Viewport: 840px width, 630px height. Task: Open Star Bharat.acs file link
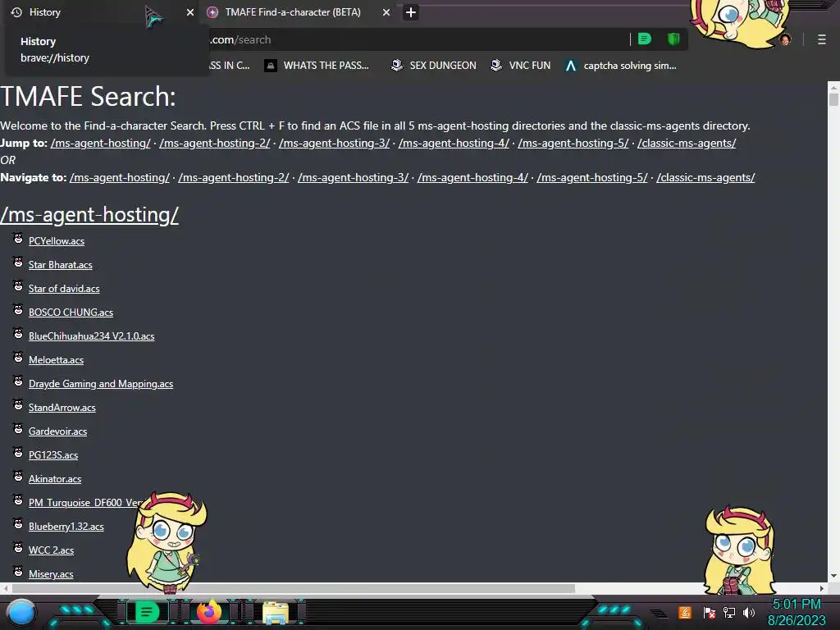[60, 265]
